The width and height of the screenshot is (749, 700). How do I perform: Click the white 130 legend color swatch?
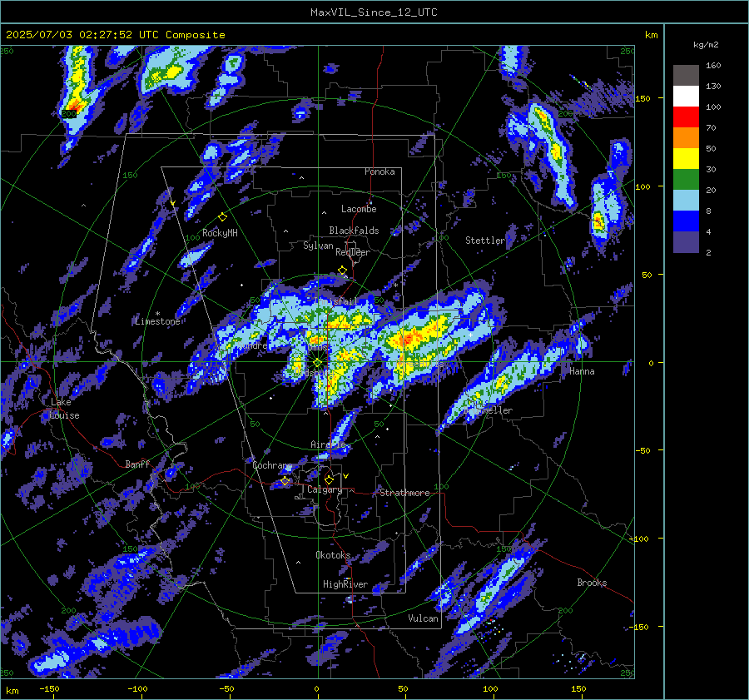(x=686, y=96)
